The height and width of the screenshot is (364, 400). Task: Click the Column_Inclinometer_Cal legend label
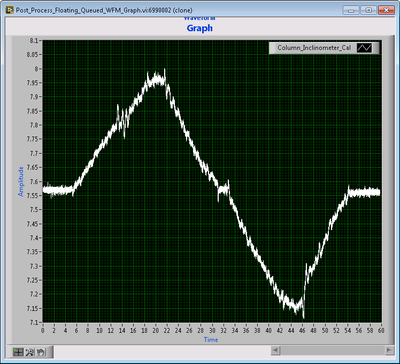(x=314, y=48)
